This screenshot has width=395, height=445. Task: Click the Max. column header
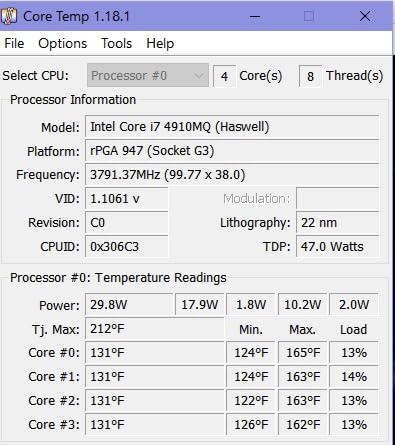(302, 330)
